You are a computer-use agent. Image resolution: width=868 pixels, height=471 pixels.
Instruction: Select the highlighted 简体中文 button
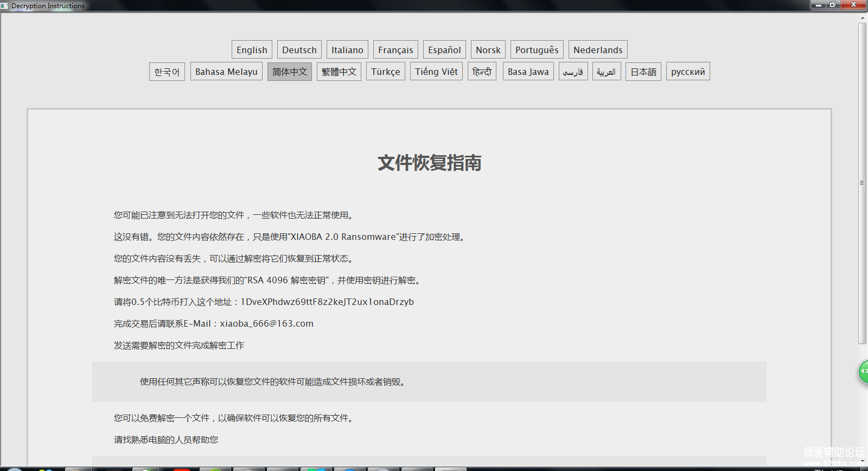pyautogui.click(x=290, y=72)
